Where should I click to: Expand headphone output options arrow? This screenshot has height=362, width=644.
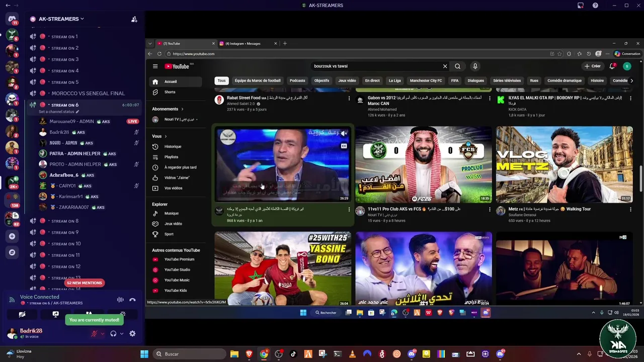click(122, 334)
